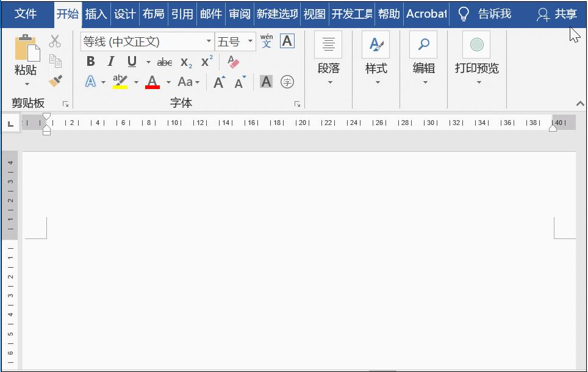
Task: Collapse the ribbon with the chevron
Action: tap(579, 103)
